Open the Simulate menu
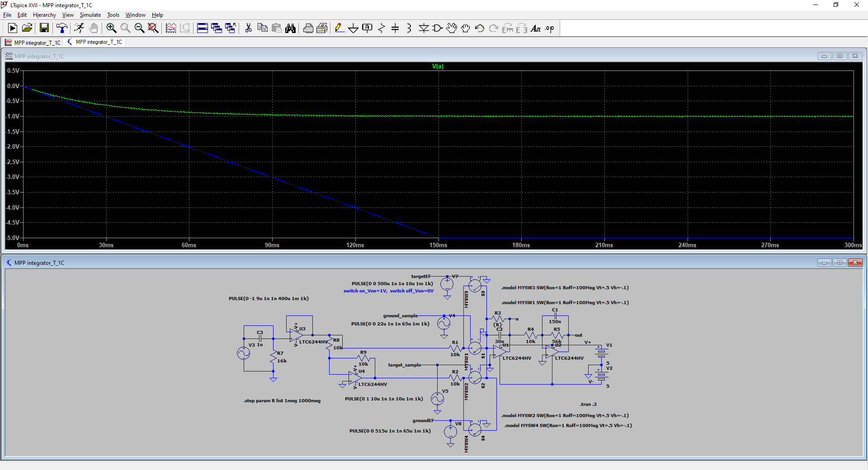The height and width of the screenshot is (470, 868). (90, 15)
